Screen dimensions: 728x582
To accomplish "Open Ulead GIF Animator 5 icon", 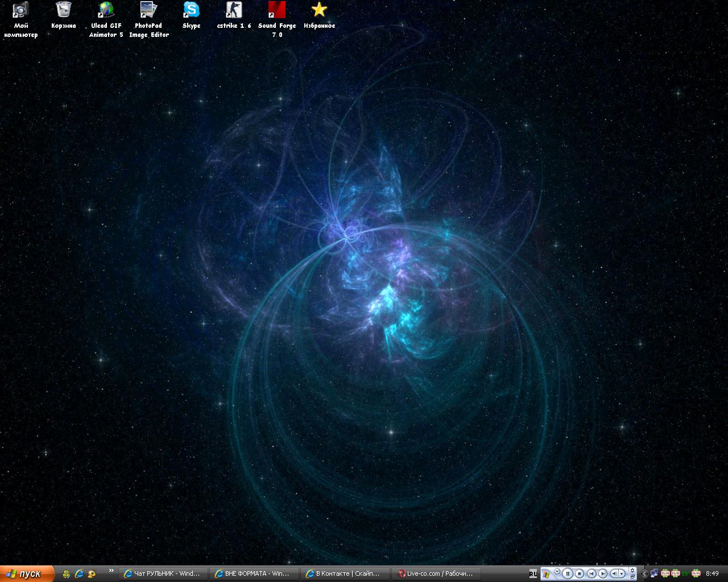I will point(106,10).
